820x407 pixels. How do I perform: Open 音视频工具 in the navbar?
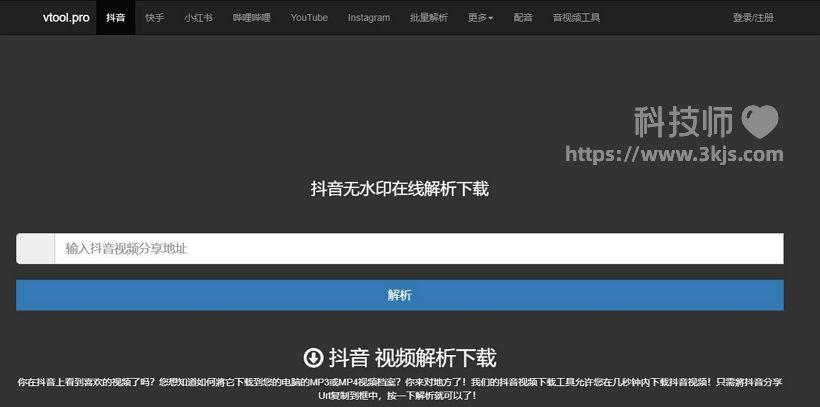576,17
